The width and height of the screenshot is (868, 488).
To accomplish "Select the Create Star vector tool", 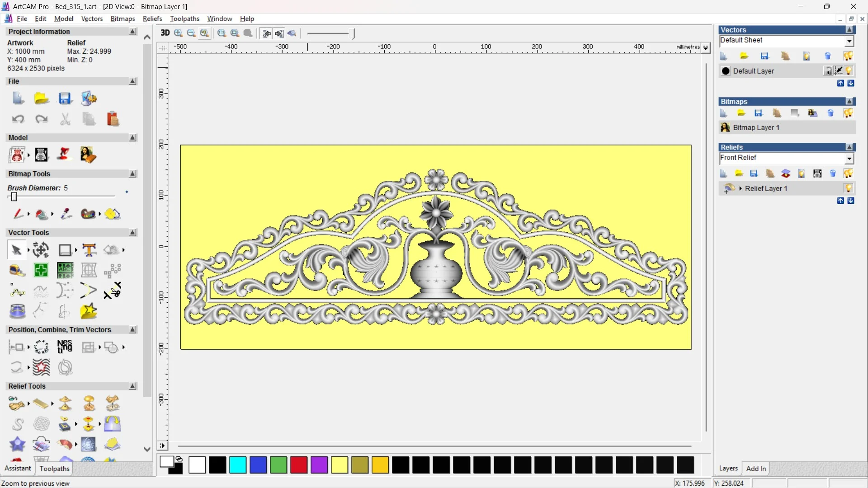I will [89, 311].
